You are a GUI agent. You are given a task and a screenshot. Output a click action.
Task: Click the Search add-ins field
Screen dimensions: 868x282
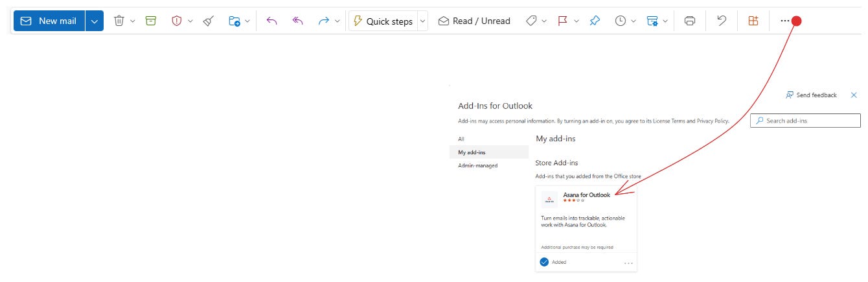(x=805, y=121)
